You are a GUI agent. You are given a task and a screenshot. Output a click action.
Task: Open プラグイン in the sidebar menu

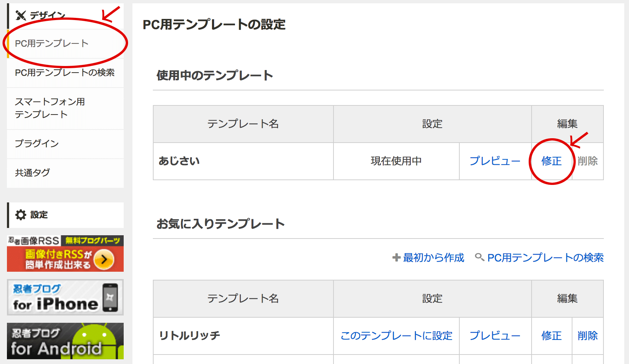pyautogui.click(x=36, y=144)
